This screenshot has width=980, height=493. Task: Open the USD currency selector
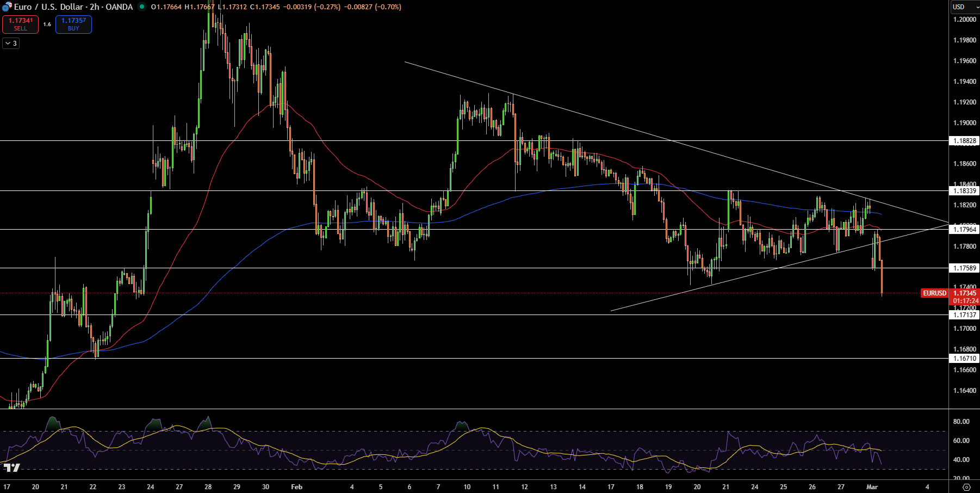coord(964,7)
